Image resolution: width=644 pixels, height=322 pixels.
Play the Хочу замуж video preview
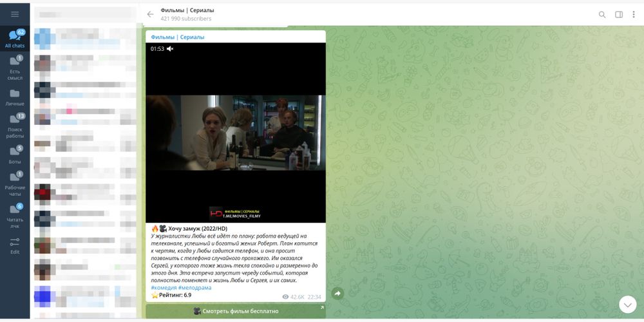tap(236, 133)
